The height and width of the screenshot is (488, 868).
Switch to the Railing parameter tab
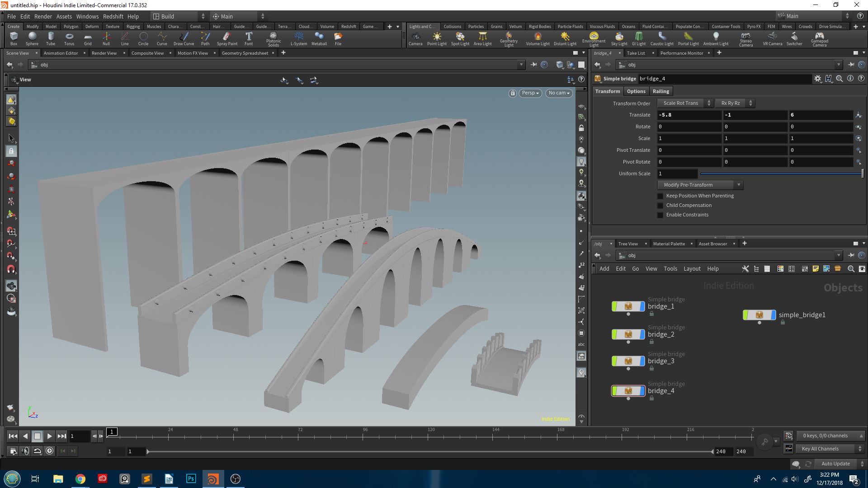click(x=660, y=91)
